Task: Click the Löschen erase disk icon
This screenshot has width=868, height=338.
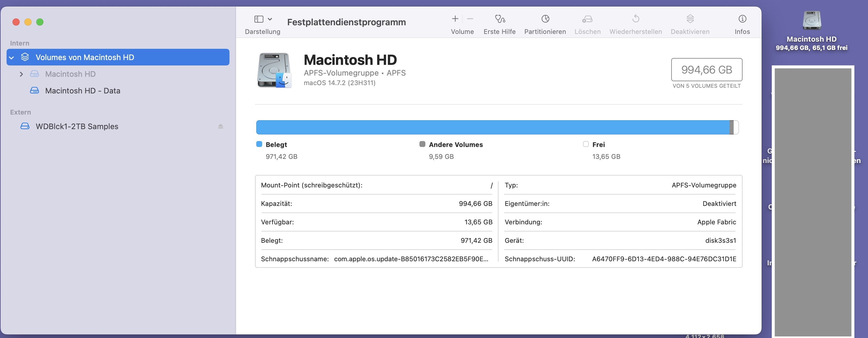Action: click(x=587, y=19)
